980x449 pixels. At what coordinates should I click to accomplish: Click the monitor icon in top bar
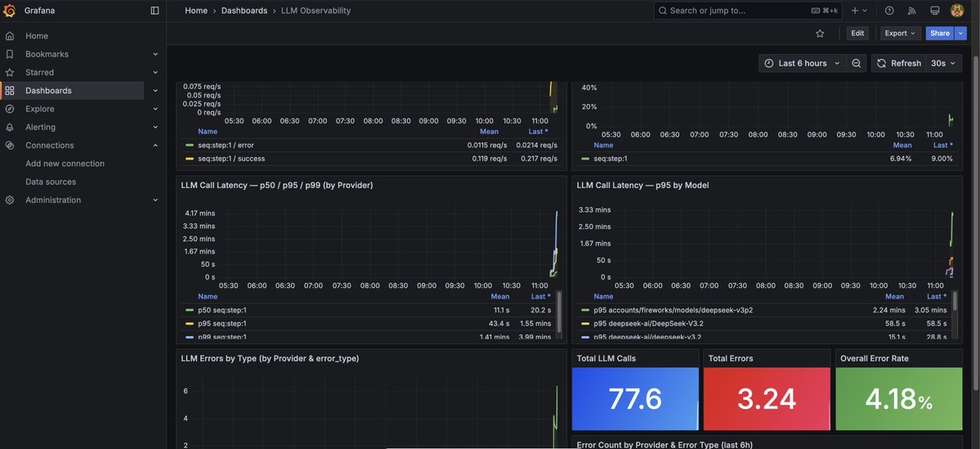click(x=934, y=11)
